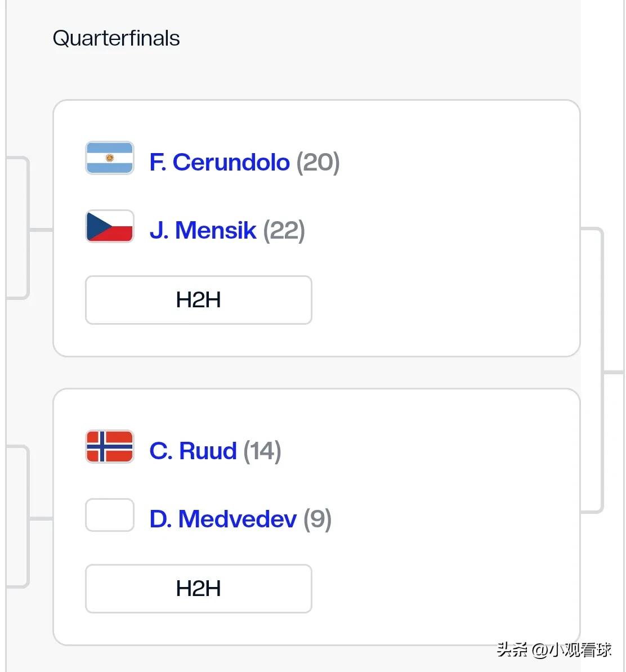Click the Czech flag beside J. Mensik
This screenshot has height=672, width=626.
tap(110, 226)
